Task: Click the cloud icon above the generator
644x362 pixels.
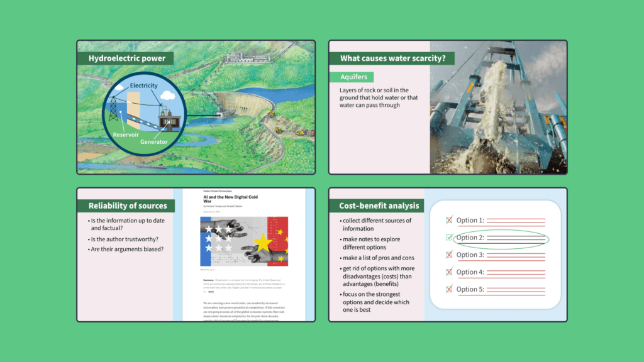Action: coord(167,96)
